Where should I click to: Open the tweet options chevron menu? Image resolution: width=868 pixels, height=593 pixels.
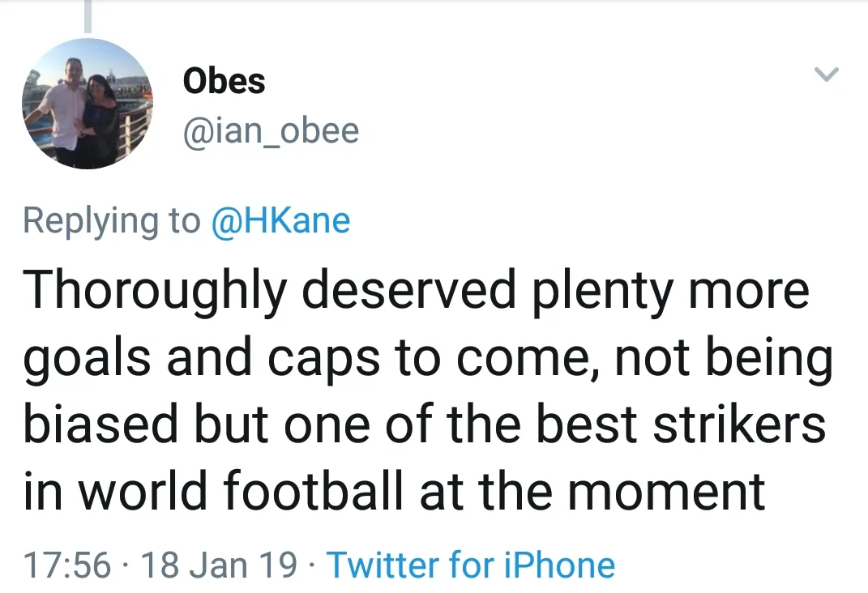[x=826, y=75]
